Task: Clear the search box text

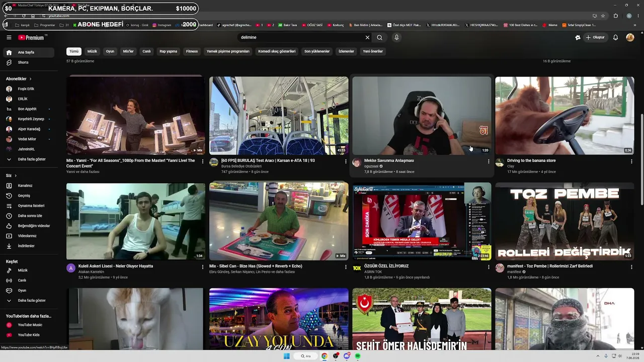Action: pyautogui.click(x=367, y=37)
